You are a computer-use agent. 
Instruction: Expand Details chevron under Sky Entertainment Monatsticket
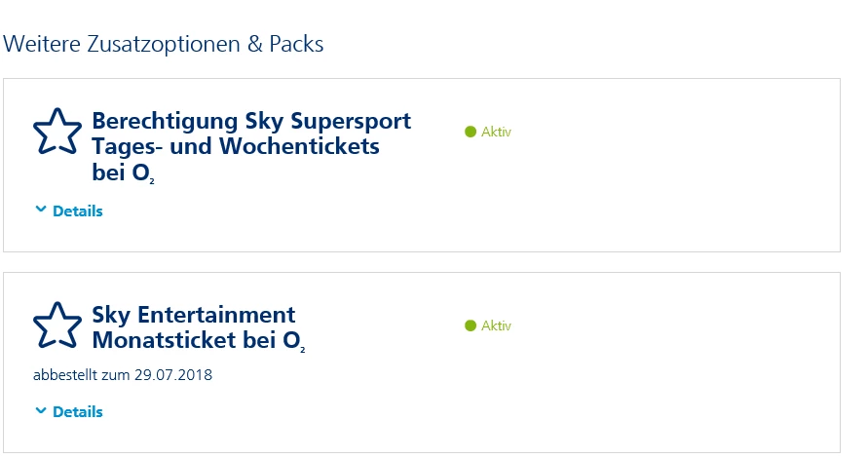40,411
